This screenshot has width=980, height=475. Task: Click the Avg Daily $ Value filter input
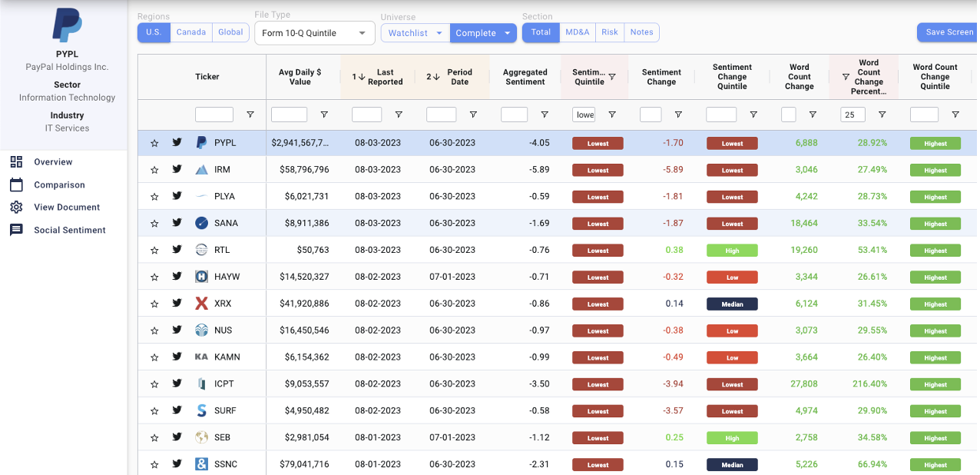(x=289, y=115)
